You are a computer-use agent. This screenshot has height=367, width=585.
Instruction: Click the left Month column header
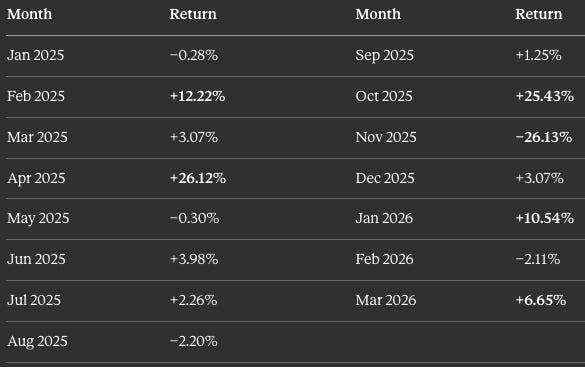(x=29, y=14)
